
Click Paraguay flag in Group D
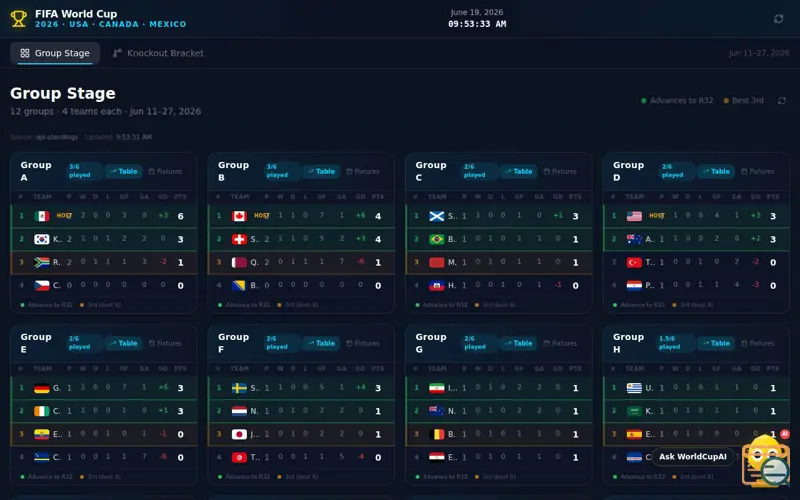tap(634, 286)
